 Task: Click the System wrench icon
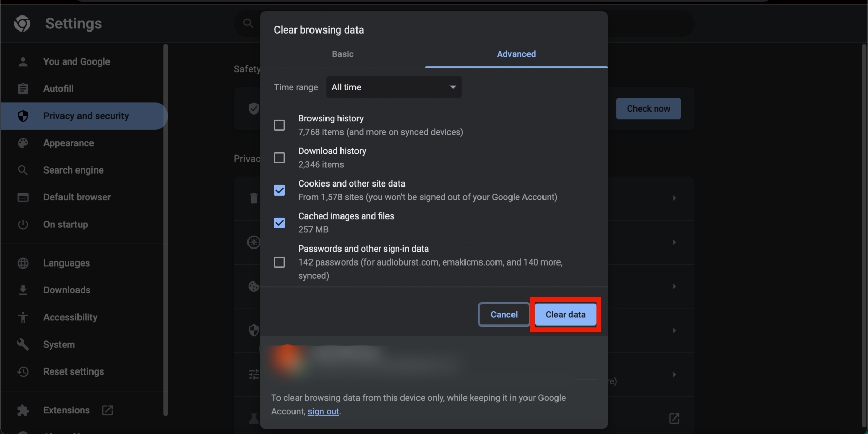point(23,345)
